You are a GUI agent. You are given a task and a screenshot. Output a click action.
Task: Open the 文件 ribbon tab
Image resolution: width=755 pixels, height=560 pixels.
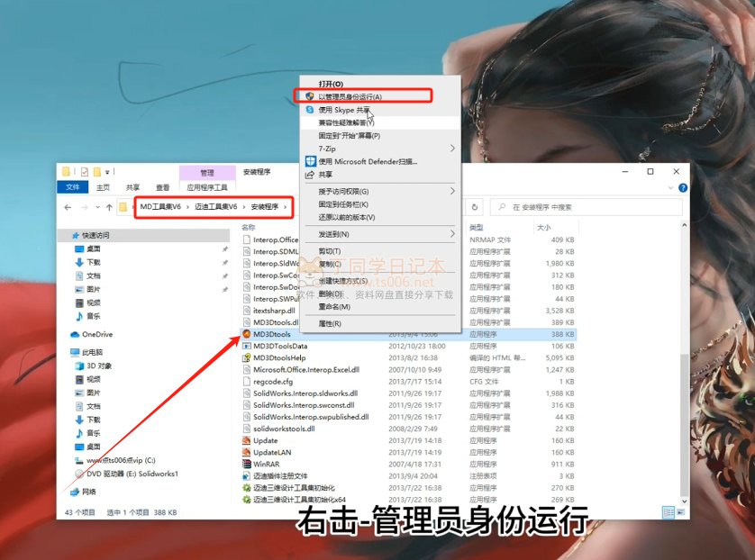tap(73, 187)
